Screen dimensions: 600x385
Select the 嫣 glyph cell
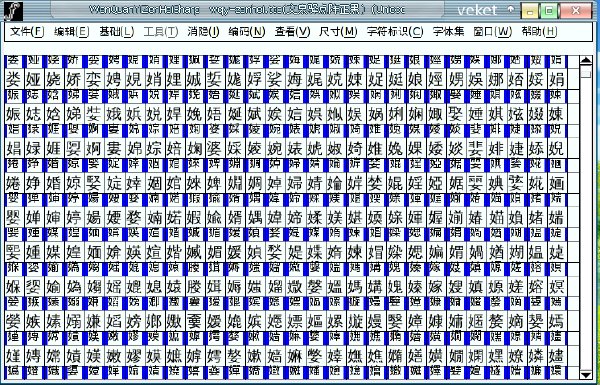pos(556,321)
